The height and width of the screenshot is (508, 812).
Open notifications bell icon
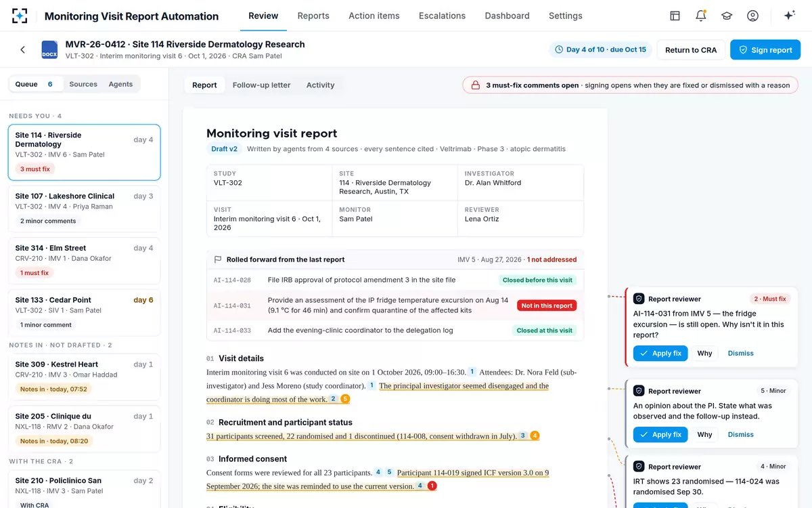click(701, 16)
